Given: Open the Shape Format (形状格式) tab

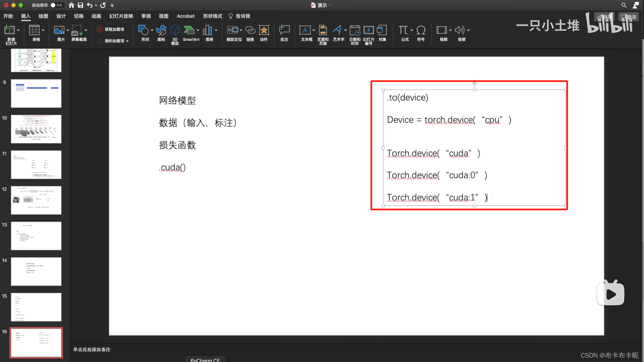Looking at the screenshot, I should point(213,16).
